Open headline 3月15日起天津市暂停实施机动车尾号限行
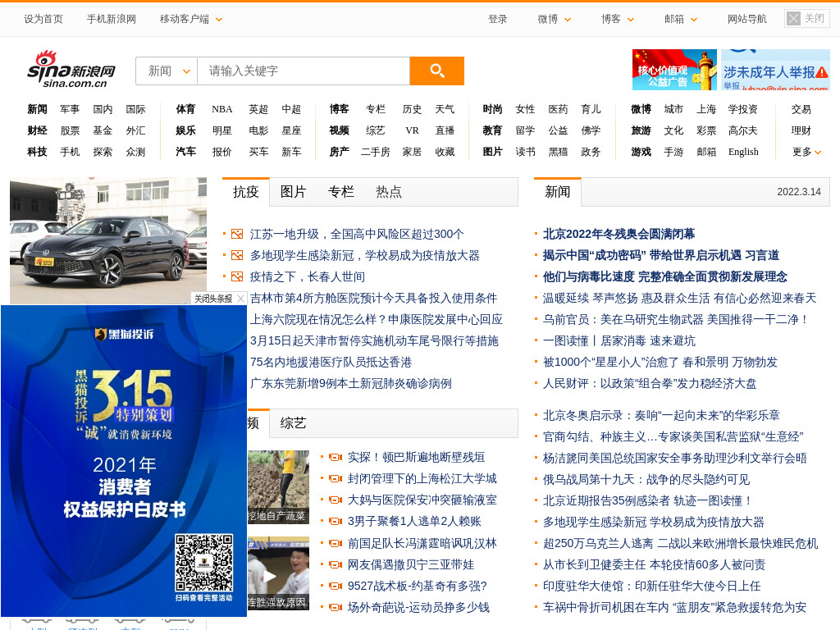The height and width of the screenshot is (630, 840). click(x=374, y=341)
